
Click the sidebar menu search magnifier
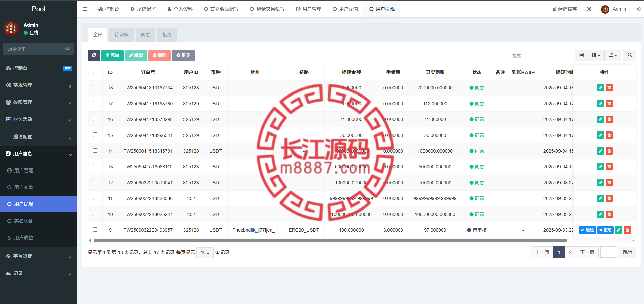point(67,49)
